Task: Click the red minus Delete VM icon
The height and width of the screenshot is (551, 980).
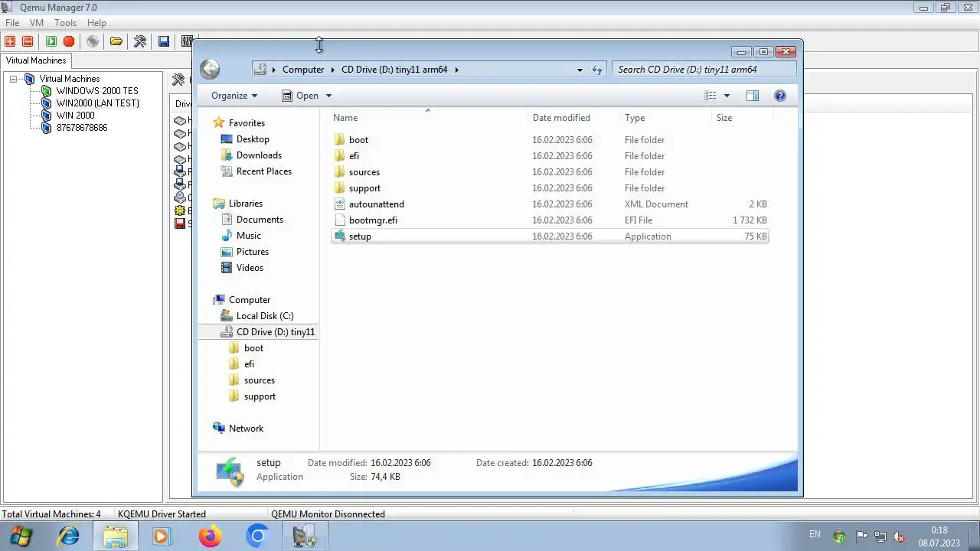Action: (28, 41)
